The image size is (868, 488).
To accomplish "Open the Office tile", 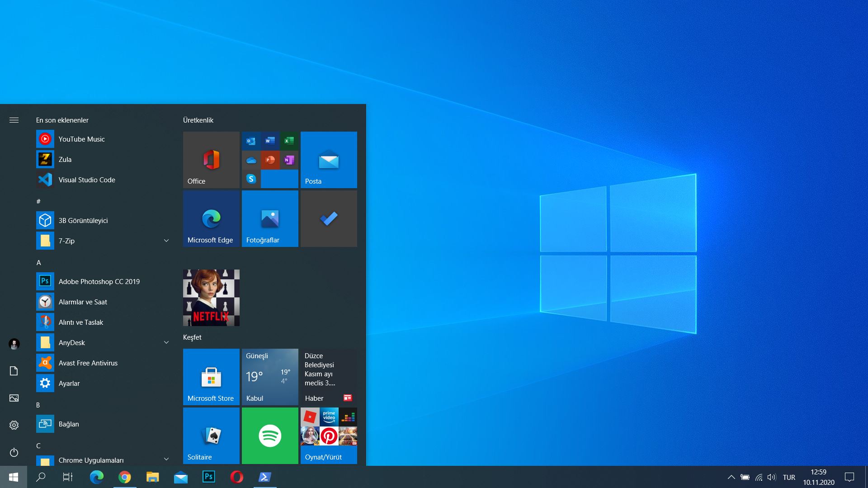I will pyautogui.click(x=211, y=160).
